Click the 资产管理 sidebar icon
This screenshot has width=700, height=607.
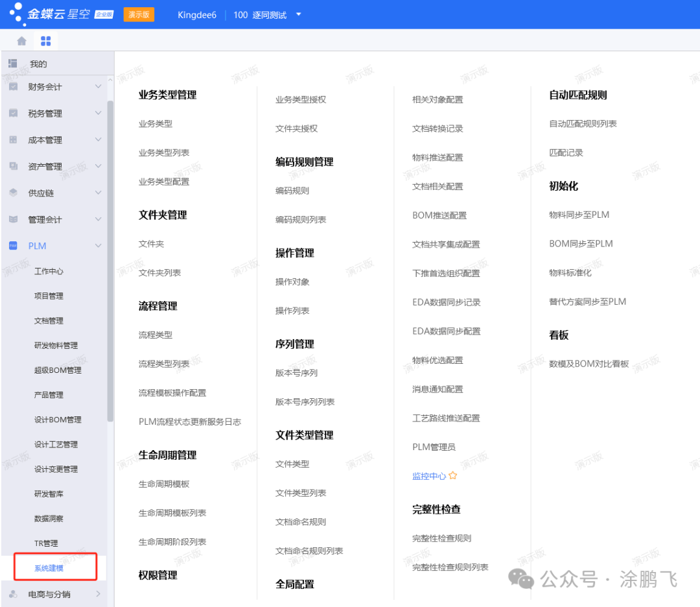pos(14,166)
